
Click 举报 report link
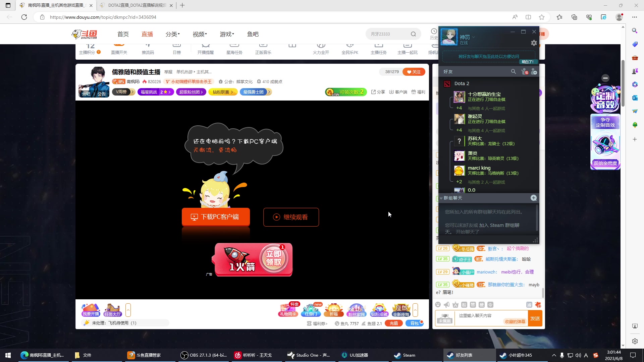point(168,72)
